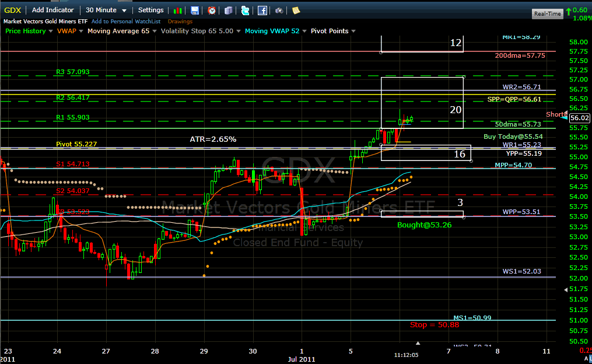592x364 pixels.
Task: Click the camera snapshot icon
Action: click(x=279, y=10)
